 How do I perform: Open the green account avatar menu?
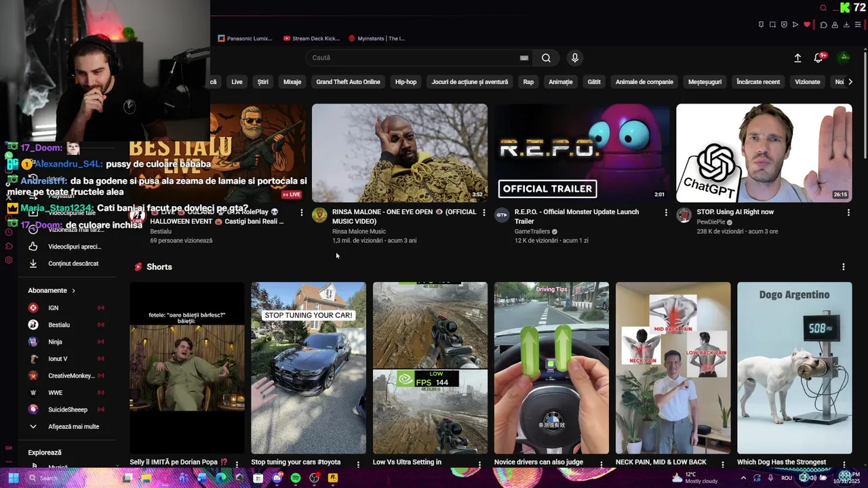tap(844, 58)
